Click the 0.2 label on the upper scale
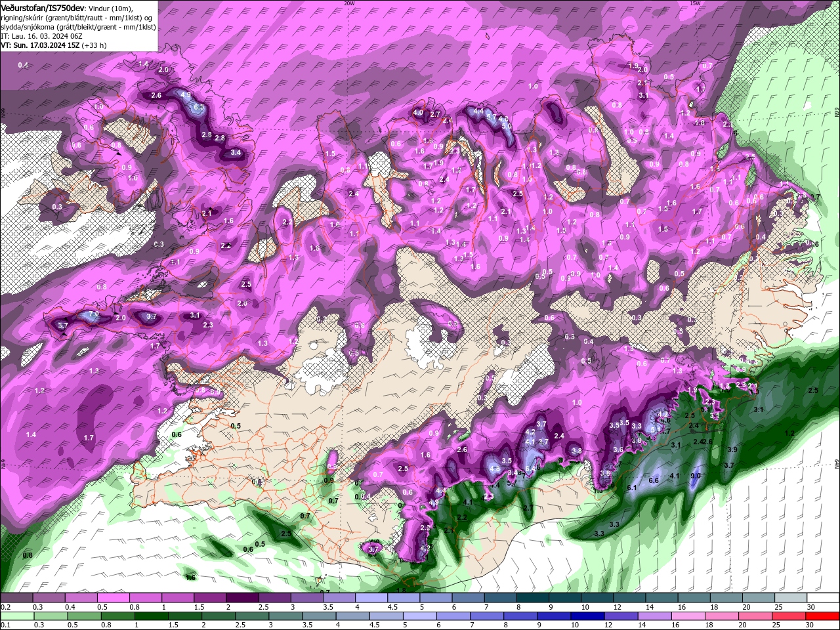 coord(6,607)
